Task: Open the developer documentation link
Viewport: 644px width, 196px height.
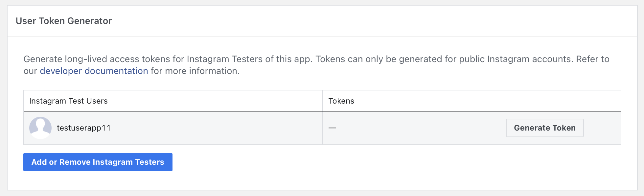Action: [x=94, y=71]
